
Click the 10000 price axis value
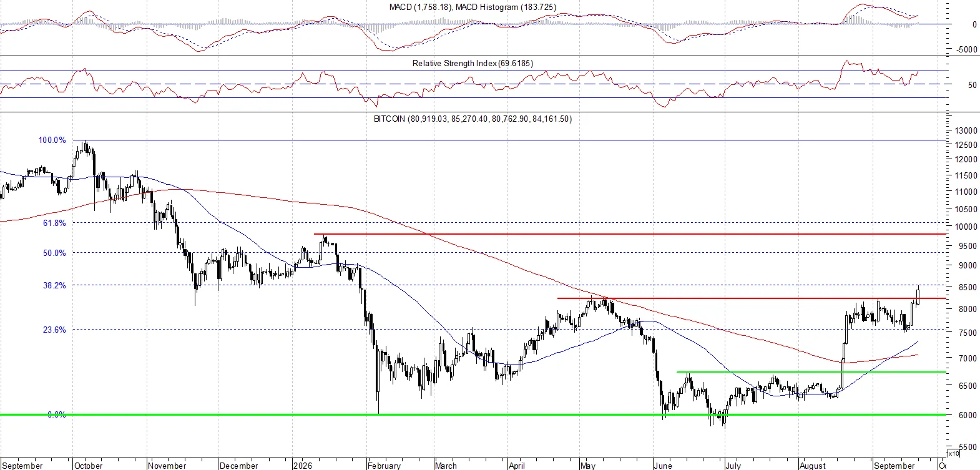966,227
